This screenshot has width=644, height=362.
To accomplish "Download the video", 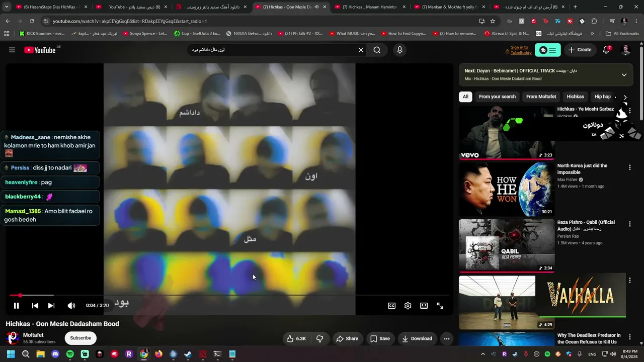I will 417,338.
